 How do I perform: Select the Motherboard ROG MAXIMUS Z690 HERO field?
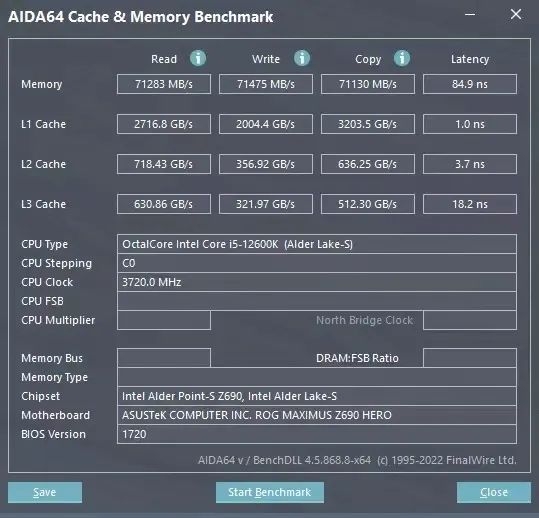(x=317, y=415)
